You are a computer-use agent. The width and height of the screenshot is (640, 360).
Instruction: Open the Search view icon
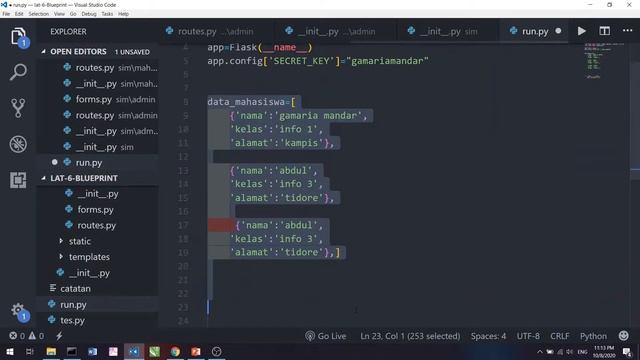click(x=18, y=72)
